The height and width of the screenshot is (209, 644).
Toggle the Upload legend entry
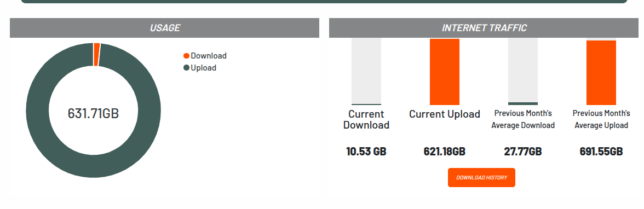click(x=200, y=68)
